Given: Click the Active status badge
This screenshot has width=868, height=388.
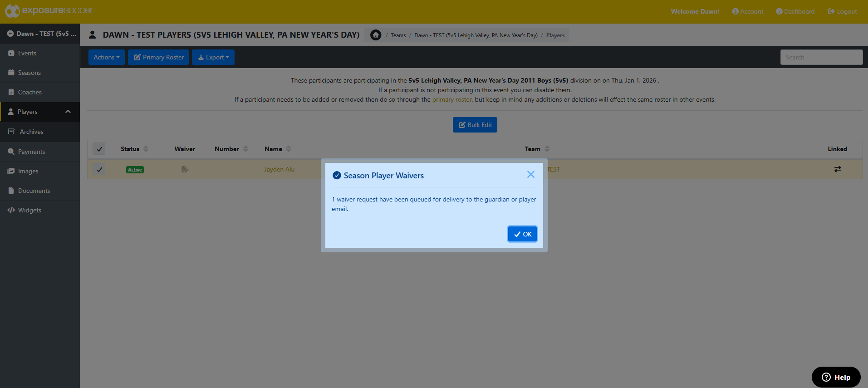Looking at the screenshot, I should click(135, 170).
